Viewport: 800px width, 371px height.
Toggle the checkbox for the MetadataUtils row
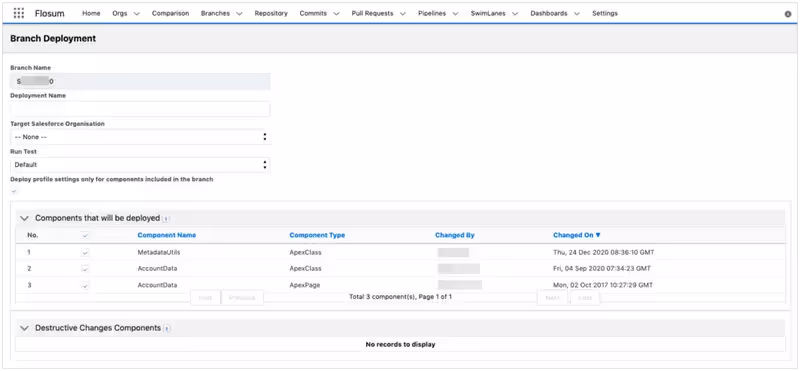coord(85,253)
